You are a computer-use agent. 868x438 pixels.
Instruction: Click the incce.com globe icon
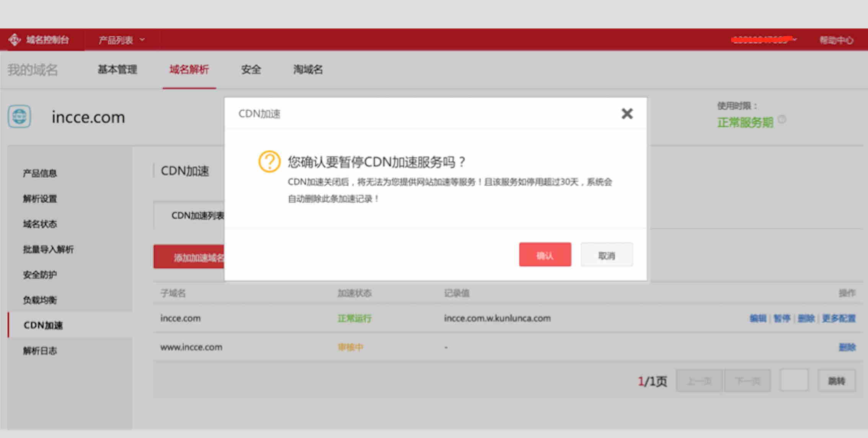19,116
